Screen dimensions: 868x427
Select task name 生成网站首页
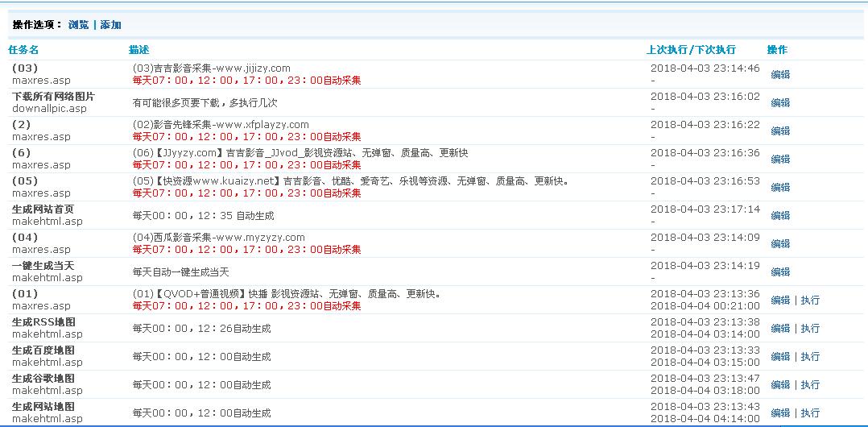[43, 210]
